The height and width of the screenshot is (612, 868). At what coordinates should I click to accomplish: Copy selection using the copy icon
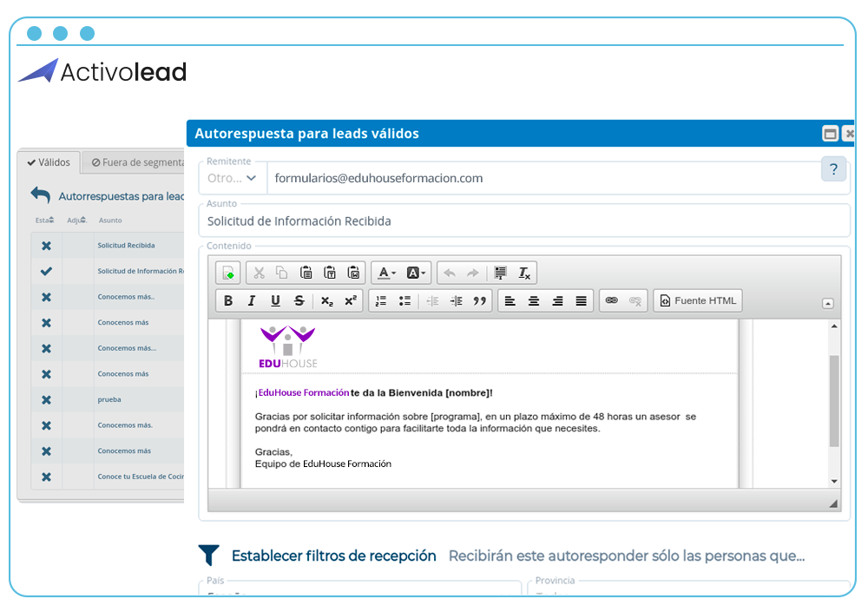coord(282,273)
